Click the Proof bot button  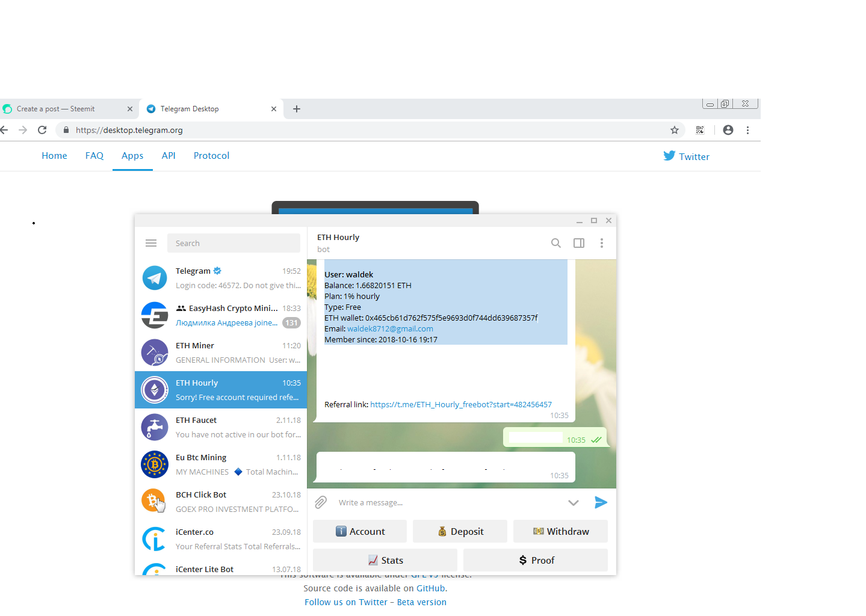point(536,560)
